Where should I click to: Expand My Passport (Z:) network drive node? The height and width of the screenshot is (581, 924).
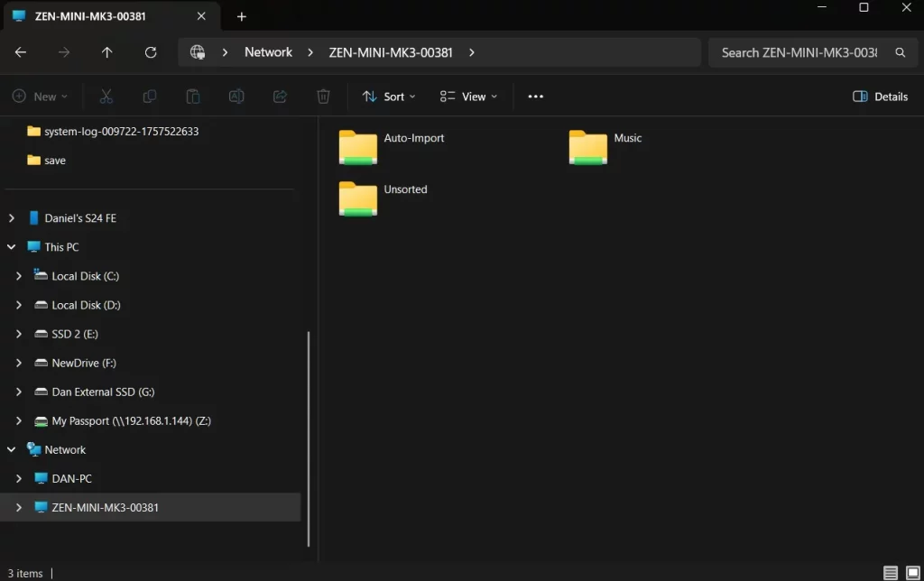click(x=19, y=420)
